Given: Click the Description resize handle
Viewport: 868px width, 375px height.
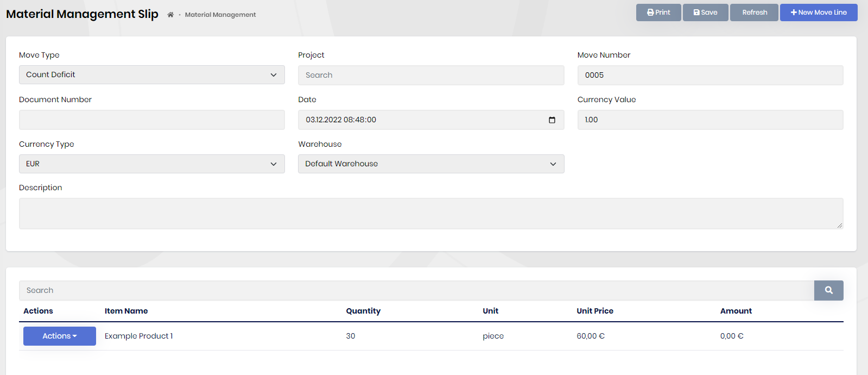Looking at the screenshot, I should pyautogui.click(x=839, y=225).
